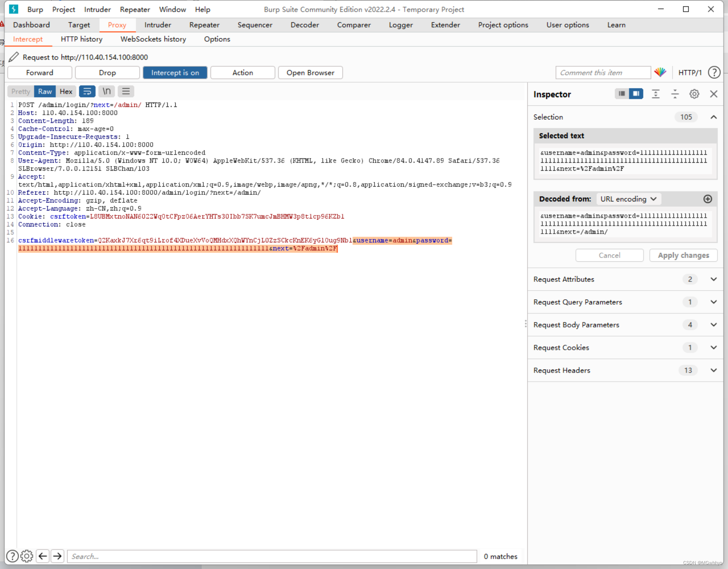The width and height of the screenshot is (728, 569).
Task: Click the Burp Suite lightning logo
Action: pos(14,9)
